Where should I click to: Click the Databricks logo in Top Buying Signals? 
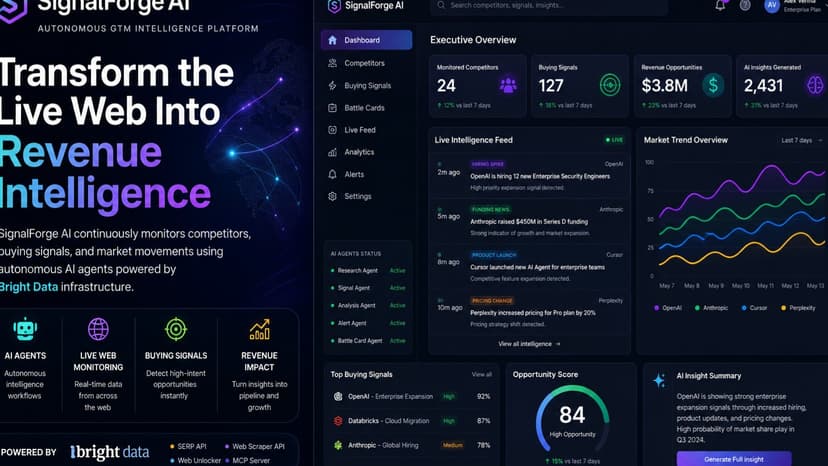338,421
